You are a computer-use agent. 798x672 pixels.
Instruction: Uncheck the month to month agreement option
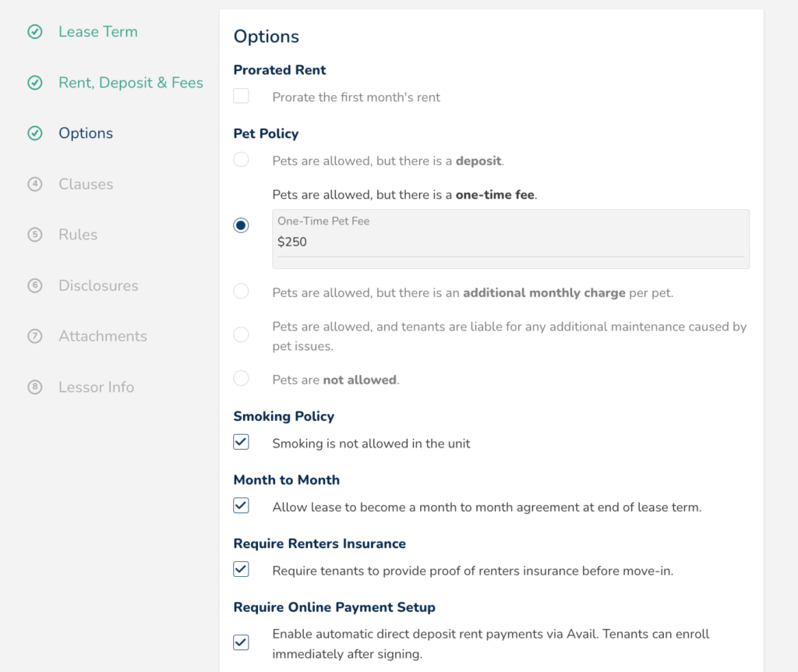[241, 505]
